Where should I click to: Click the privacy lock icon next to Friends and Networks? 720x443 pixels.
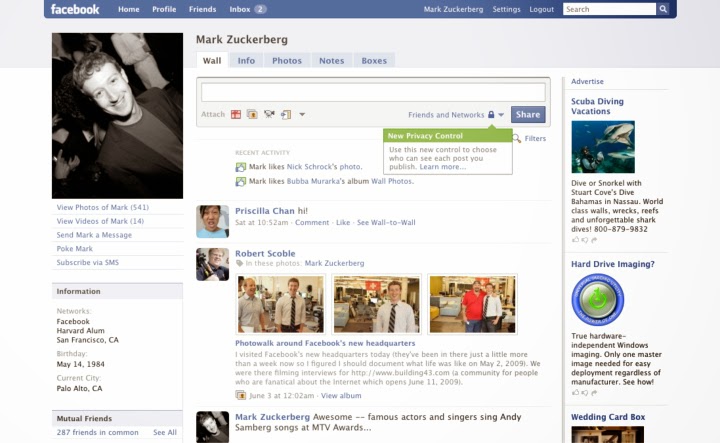(x=491, y=114)
